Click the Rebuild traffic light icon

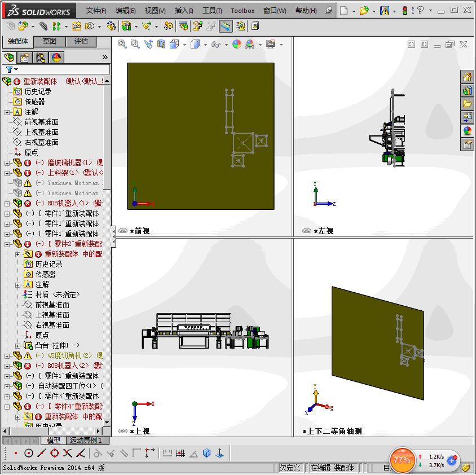coord(405,11)
